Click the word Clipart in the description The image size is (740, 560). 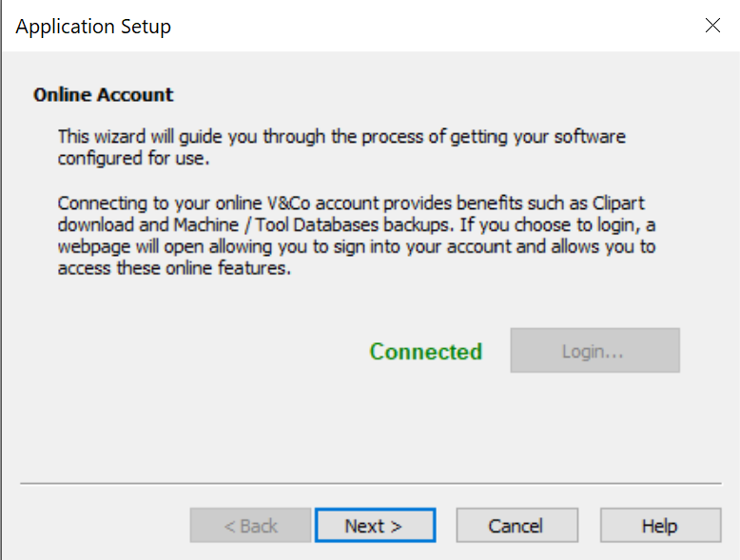[x=618, y=203]
